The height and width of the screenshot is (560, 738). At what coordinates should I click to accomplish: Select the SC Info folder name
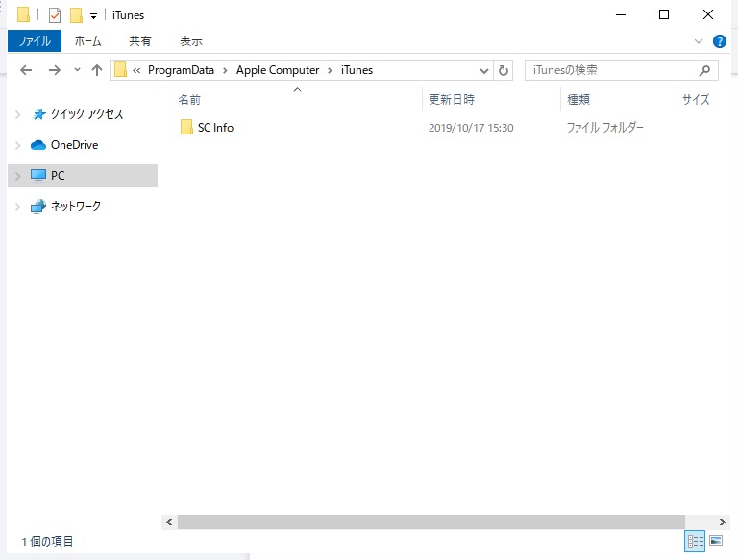tap(215, 128)
